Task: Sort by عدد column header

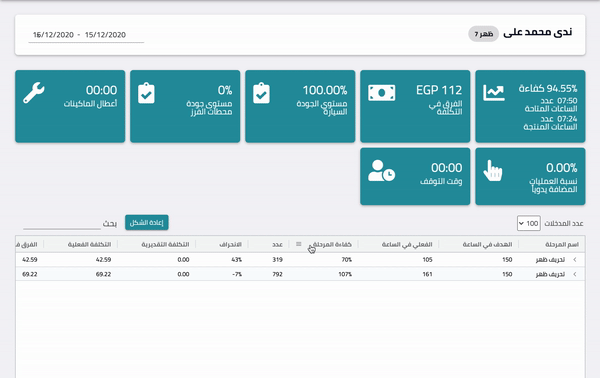Action: (277, 244)
